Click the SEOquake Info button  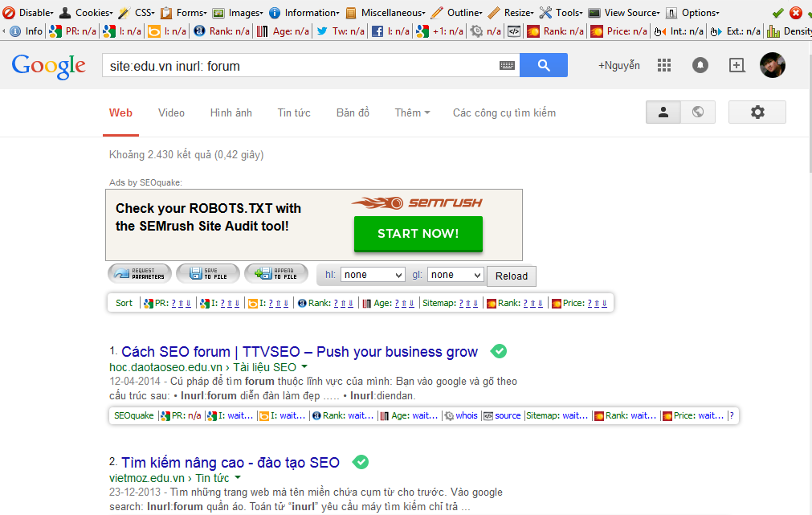(27, 31)
